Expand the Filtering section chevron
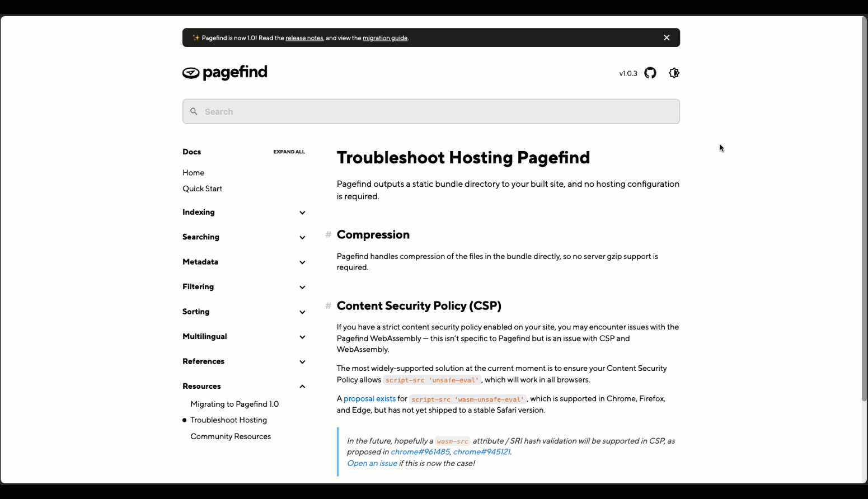Viewport: 868px width, 499px height. [302, 287]
